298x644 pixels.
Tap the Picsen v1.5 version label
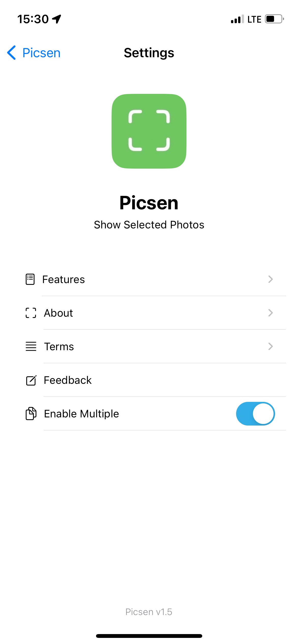point(149,612)
